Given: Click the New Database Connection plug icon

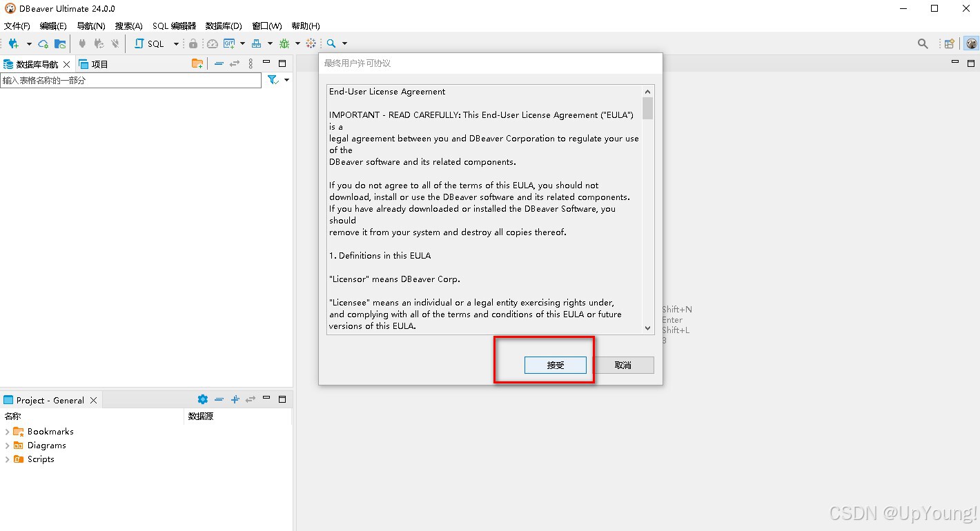Looking at the screenshot, I should point(13,43).
